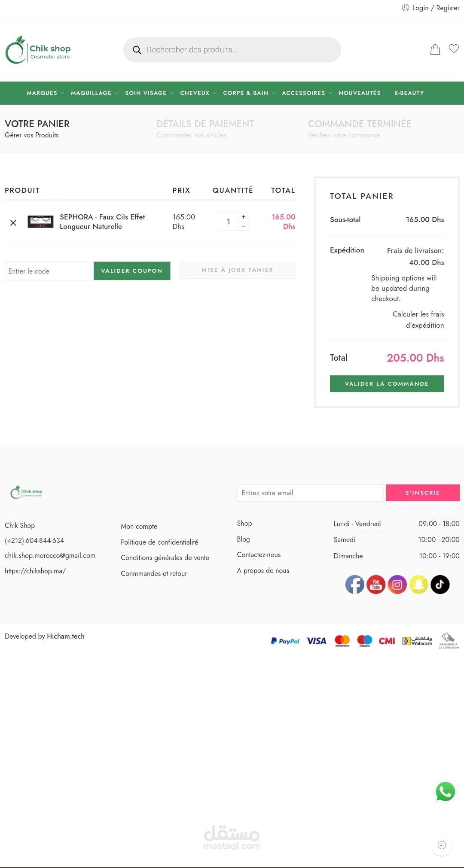Open the YouTube social icon
The height and width of the screenshot is (868, 464).
pos(376,585)
